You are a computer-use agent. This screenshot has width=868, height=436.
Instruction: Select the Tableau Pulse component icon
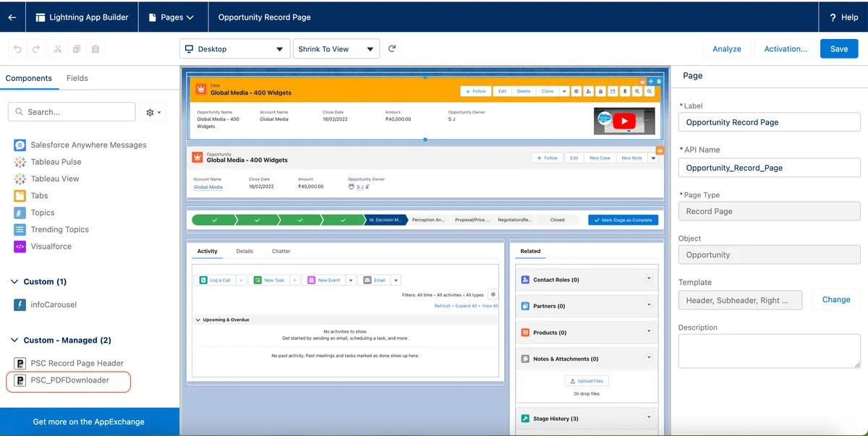pos(20,162)
